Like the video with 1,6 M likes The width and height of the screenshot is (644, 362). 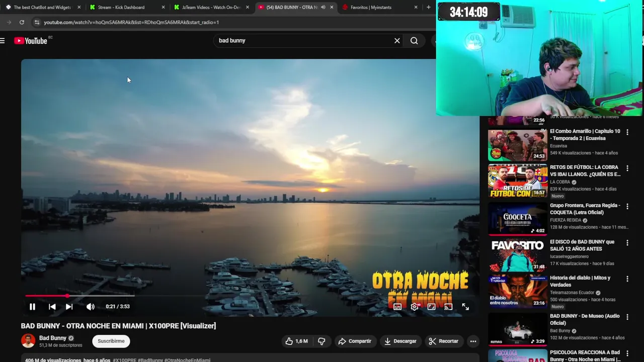[x=296, y=341]
